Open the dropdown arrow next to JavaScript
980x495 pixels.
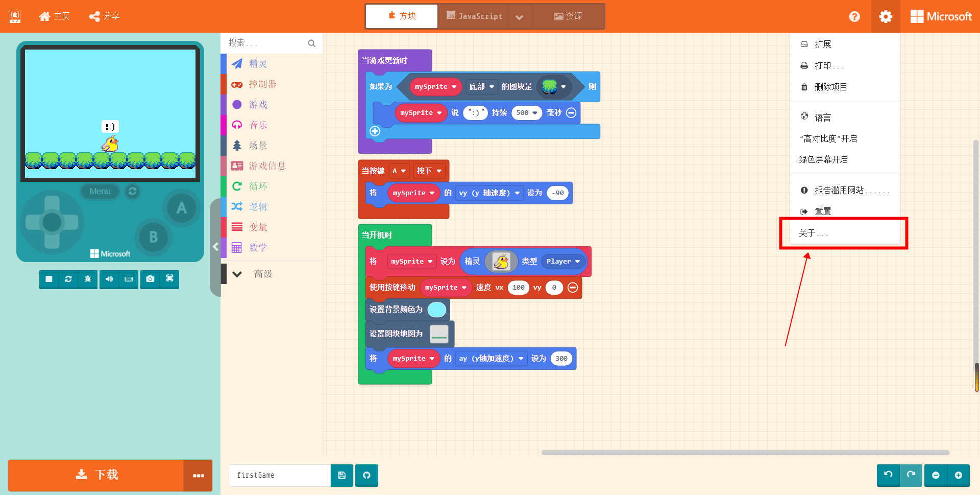click(519, 17)
